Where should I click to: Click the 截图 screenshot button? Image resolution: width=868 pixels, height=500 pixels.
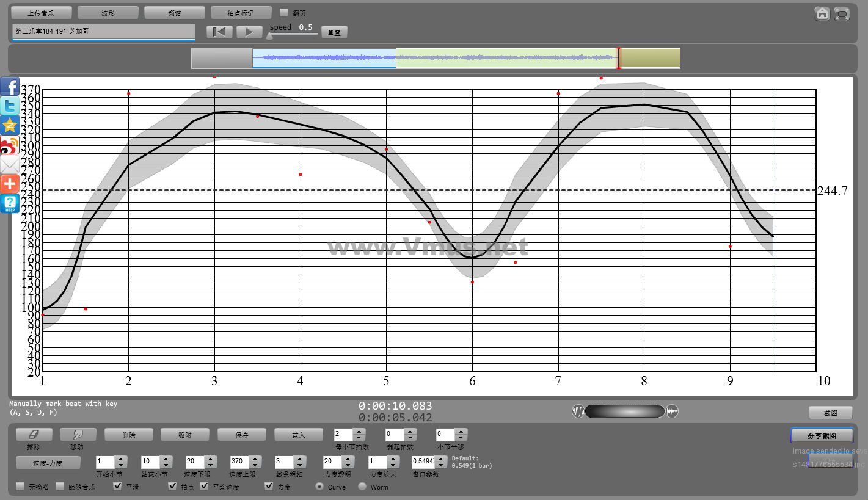(x=830, y=413)
